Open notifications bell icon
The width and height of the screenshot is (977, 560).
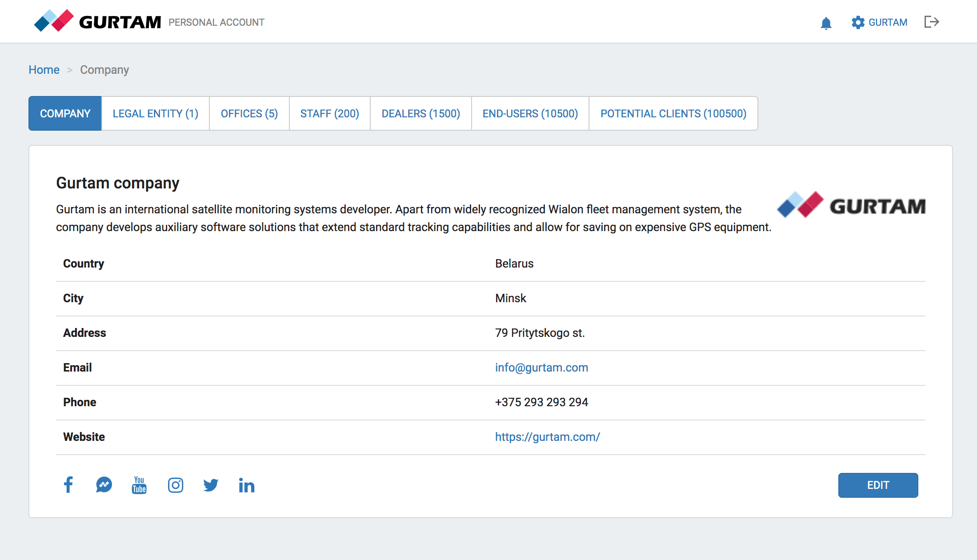click(x=826, y=23)
